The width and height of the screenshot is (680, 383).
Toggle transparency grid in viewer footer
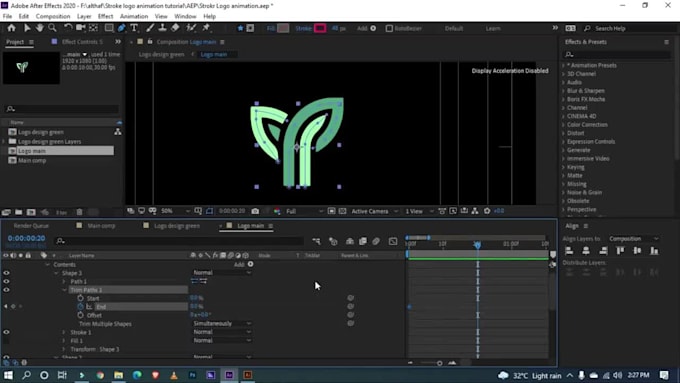(x=343, y=211)
